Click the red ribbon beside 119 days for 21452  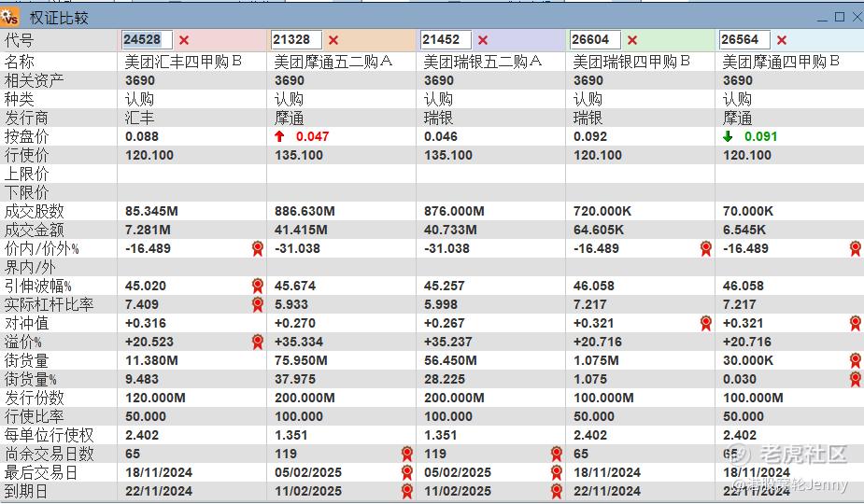(x=557, y=454)
